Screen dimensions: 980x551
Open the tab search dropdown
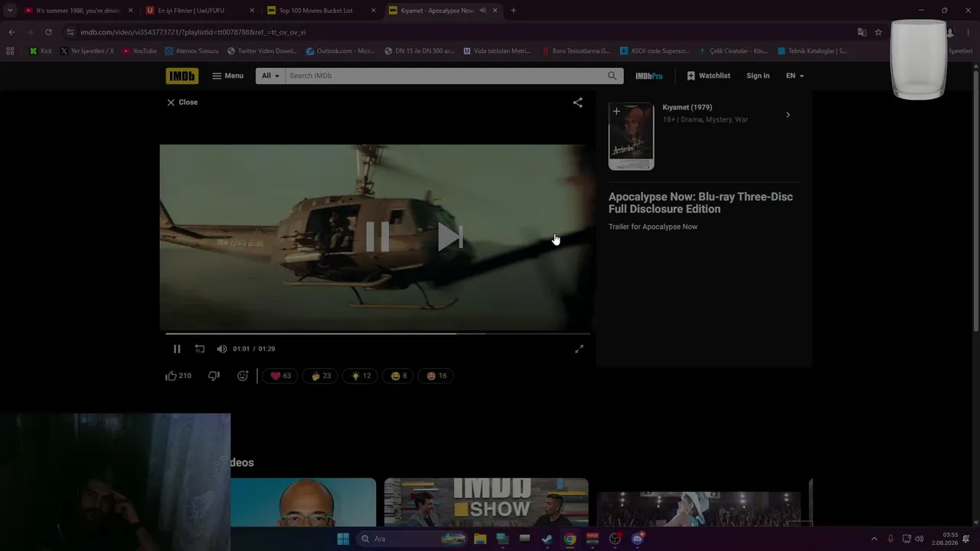tap(10, 11)
